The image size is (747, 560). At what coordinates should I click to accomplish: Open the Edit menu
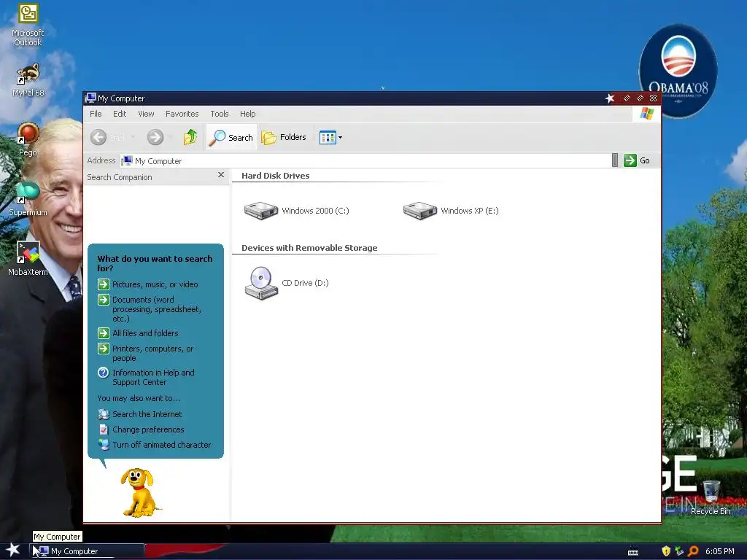[120, 114]
